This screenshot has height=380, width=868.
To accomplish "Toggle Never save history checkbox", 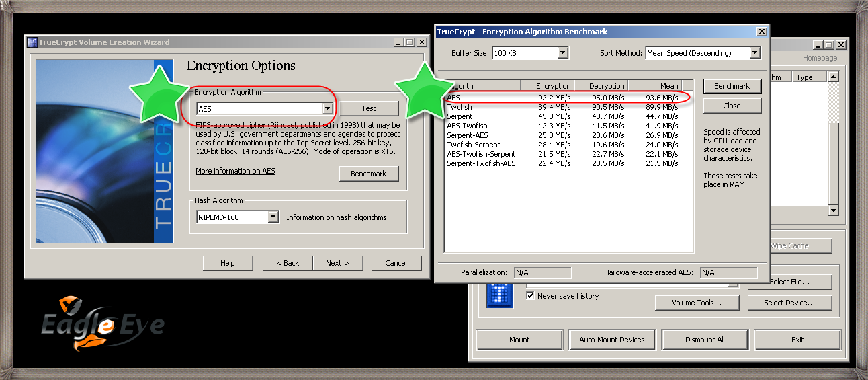I will (531, 295).
